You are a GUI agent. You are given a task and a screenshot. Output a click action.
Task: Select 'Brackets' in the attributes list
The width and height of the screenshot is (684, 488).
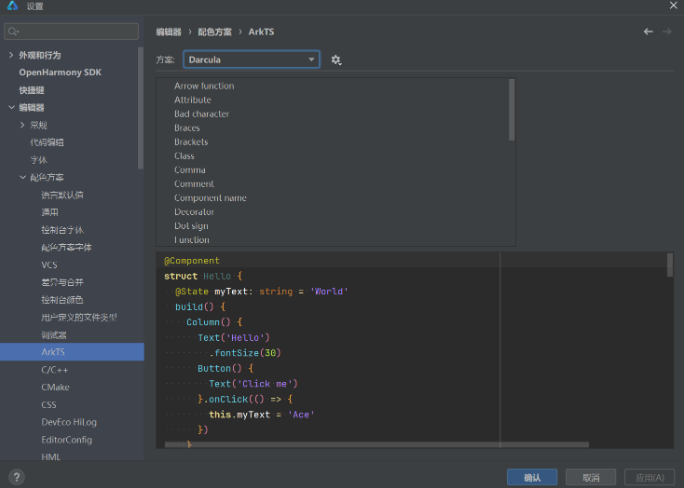[191, 142]
